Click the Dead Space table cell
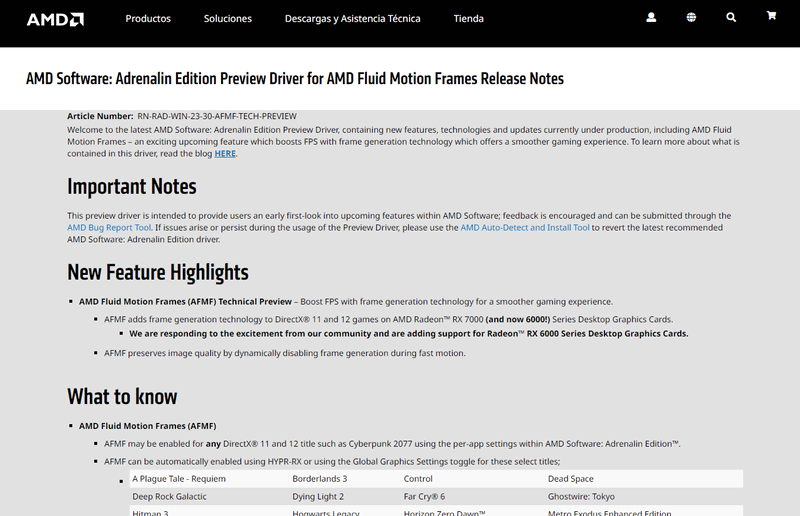800x516 pixels. (570, 479)
